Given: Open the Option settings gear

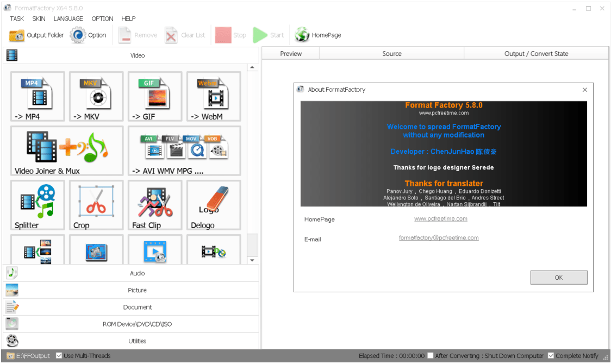Looking at the screenshot, I should (x=78, y=35).
